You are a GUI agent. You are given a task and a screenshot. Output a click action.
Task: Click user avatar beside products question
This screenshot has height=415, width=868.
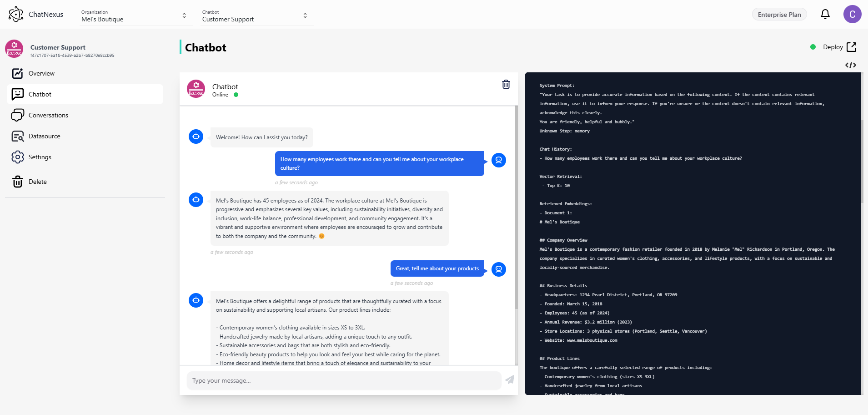point(499,269)
